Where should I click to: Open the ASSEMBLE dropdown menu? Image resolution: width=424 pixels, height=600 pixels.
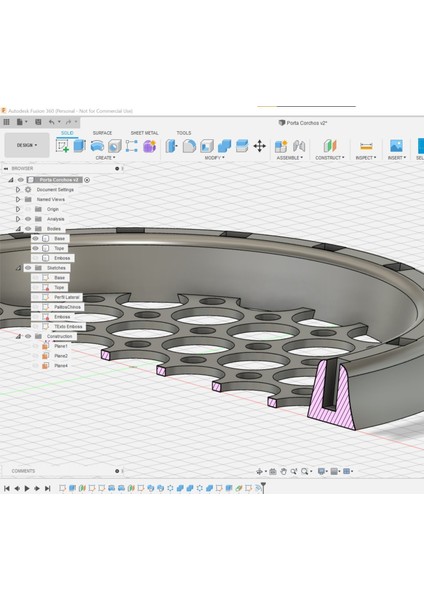tap(290, 158)
